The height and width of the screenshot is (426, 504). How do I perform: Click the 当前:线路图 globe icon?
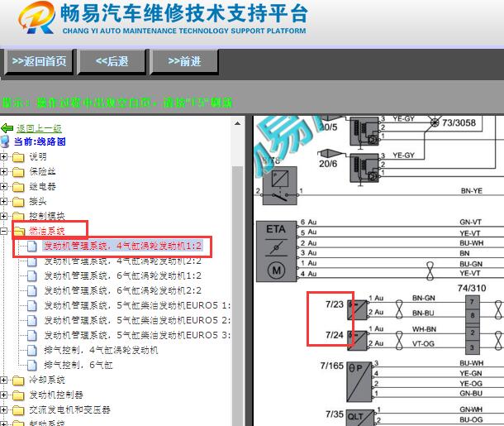5,141
